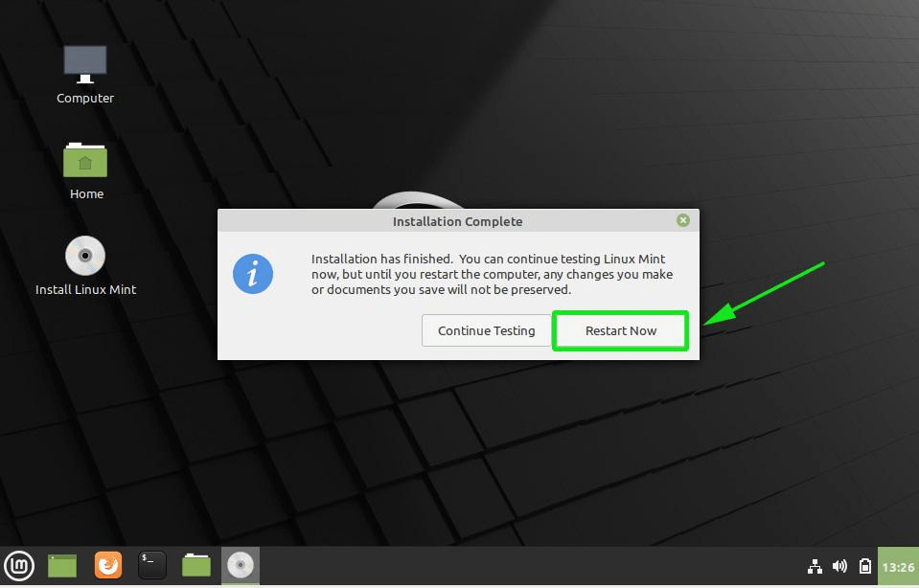The image size is (919, 588).
Task: Open the Home folder desktop icon
Action: pos(85,171)
